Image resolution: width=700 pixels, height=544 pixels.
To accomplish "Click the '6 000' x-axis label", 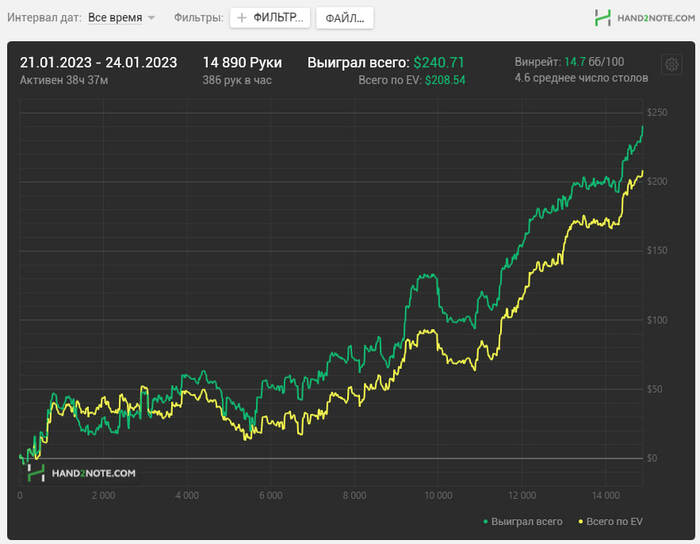I will [271, 495].
